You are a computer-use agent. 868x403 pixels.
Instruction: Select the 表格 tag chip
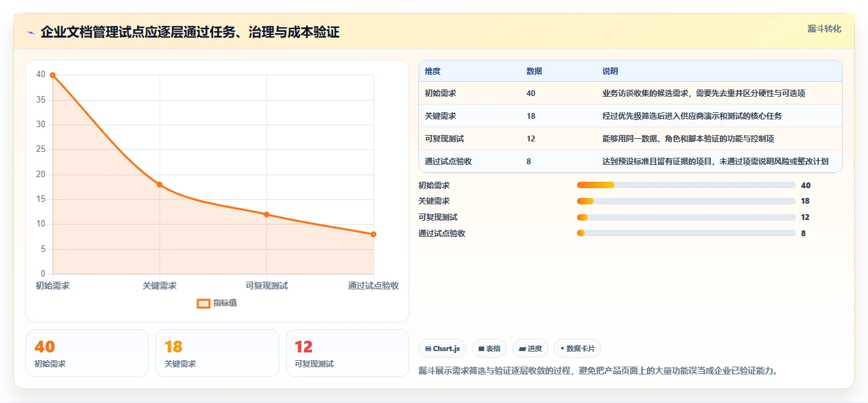(489, 348)
